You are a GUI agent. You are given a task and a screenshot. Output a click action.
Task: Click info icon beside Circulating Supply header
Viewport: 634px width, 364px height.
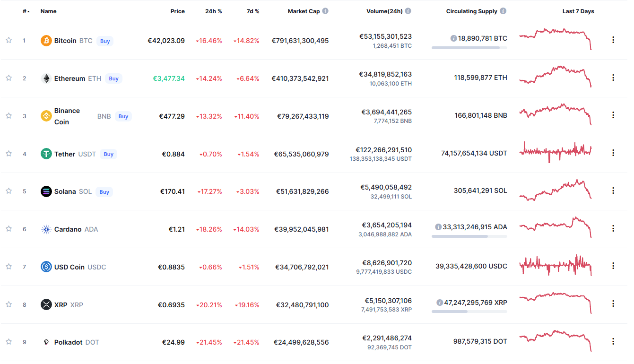click(503, 11)
